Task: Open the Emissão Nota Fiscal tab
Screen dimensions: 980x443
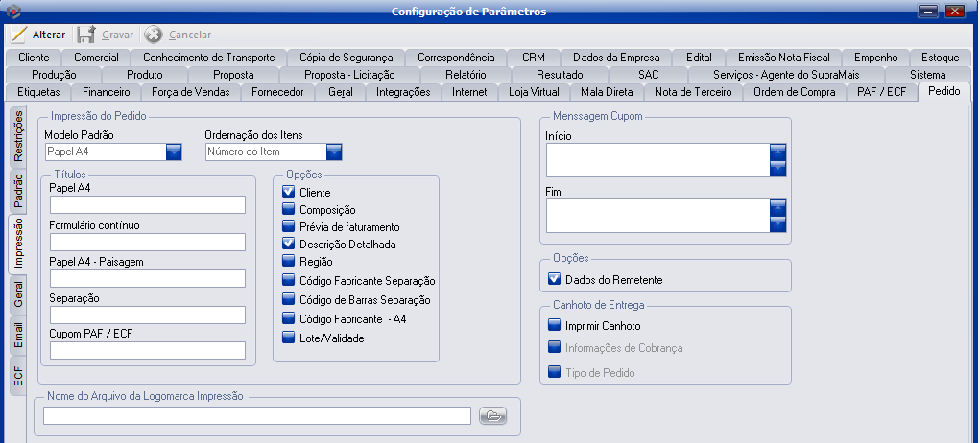Action: (783, 58)
